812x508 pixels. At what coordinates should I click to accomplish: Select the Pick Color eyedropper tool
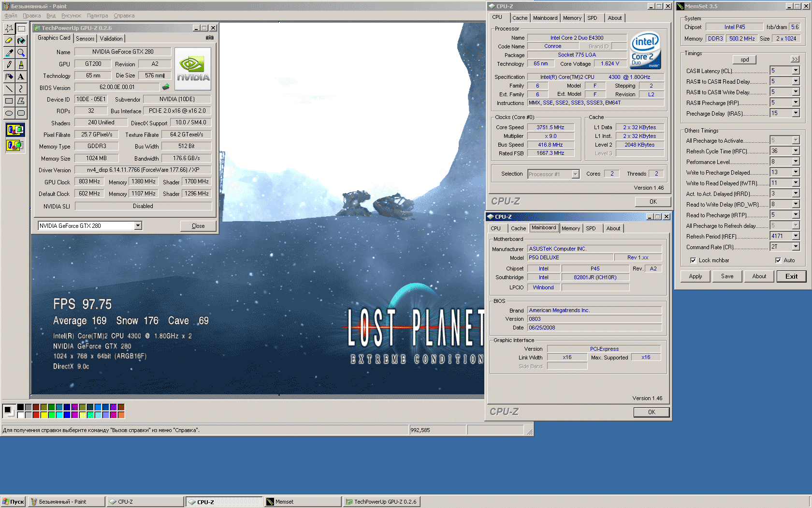tap(9, 53)
